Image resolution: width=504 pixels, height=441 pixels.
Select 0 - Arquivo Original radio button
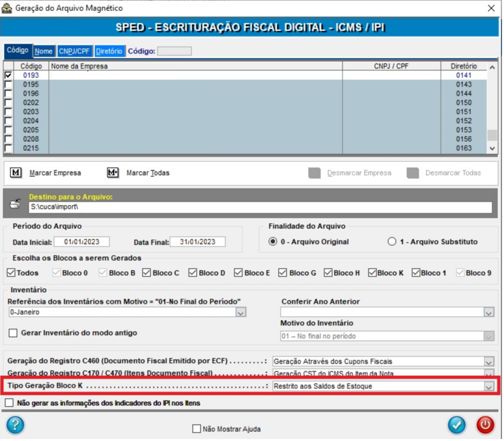coord(273,241)
